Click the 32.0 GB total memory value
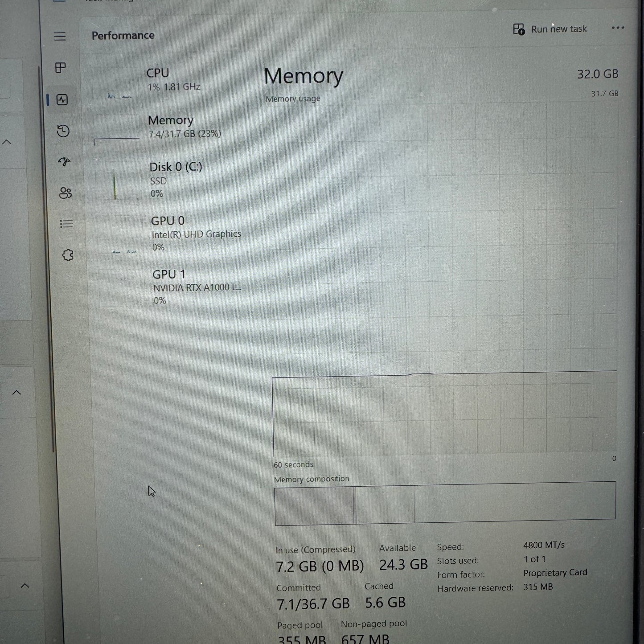This screenshot has width=644, height=644. pos(598,74)
